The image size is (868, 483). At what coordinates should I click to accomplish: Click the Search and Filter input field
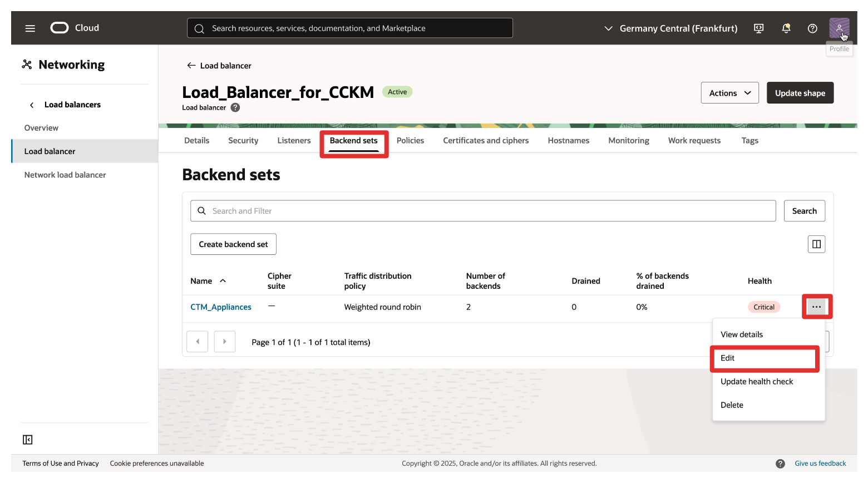[x=483, y=211]
